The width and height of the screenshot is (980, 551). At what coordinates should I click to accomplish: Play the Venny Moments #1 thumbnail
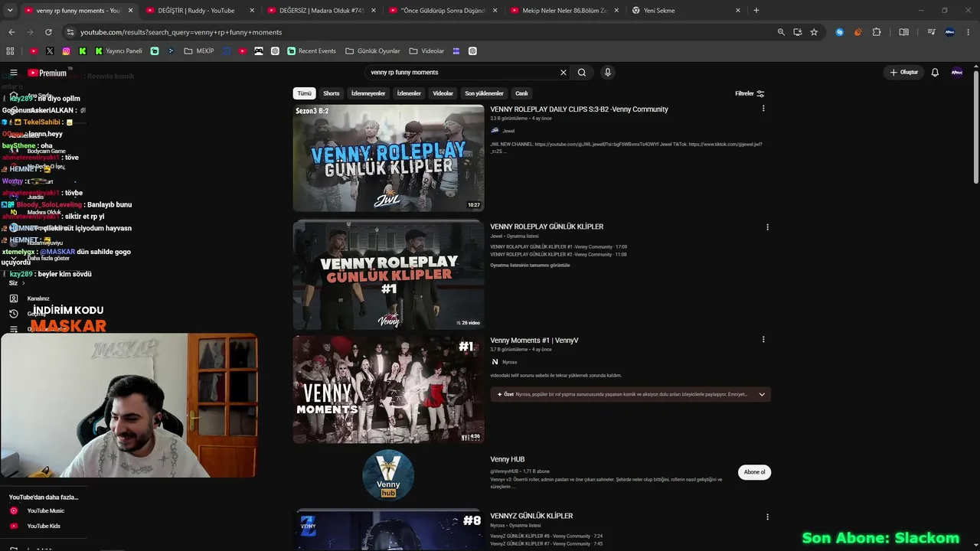389,390
